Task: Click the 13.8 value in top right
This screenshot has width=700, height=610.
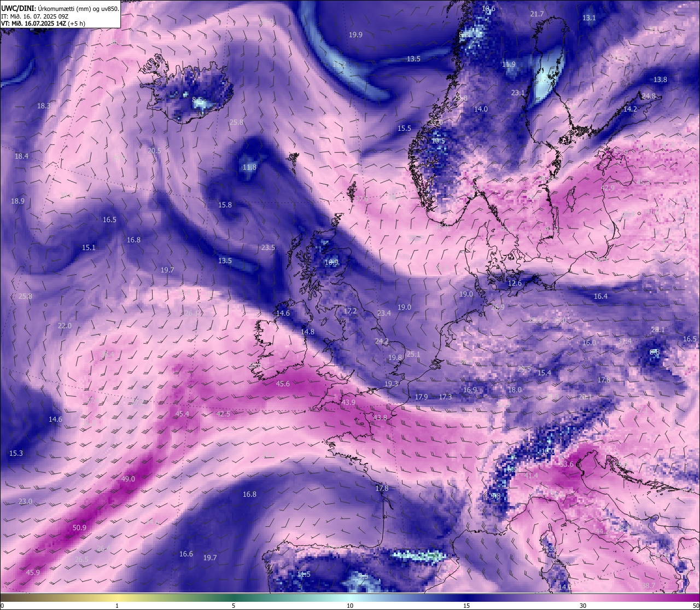Action: click(660, 79)
